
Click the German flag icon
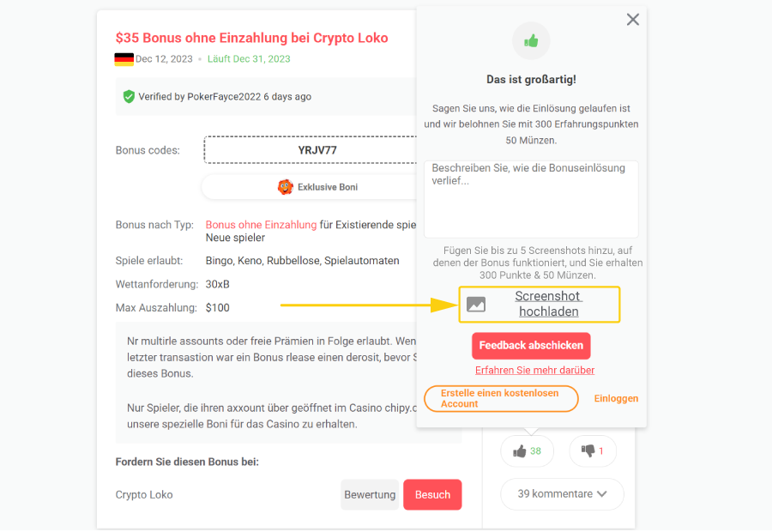point(124,59)
